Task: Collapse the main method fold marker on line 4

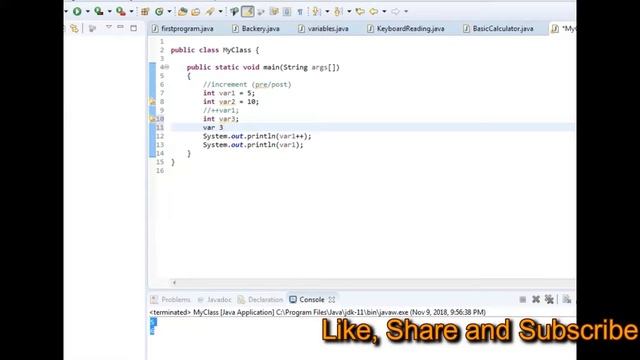Action: pos(167,67)
